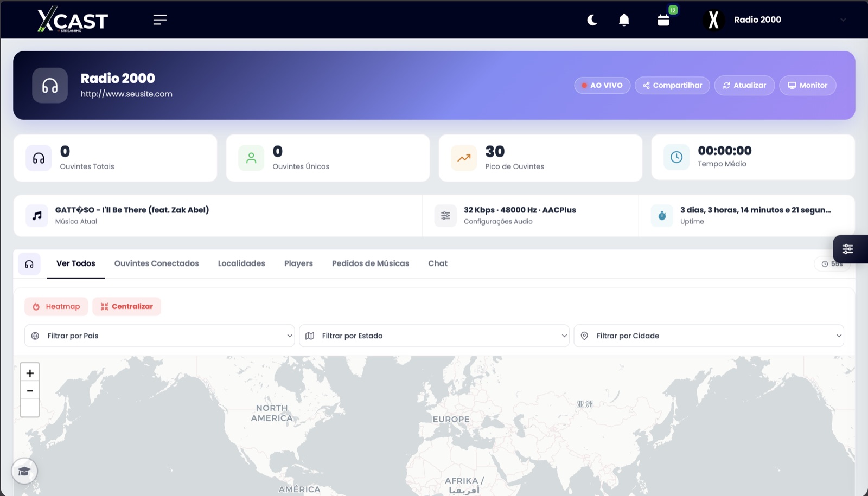
Task: Click the headphones icon beside the tabs
Action: coord(29,264)
